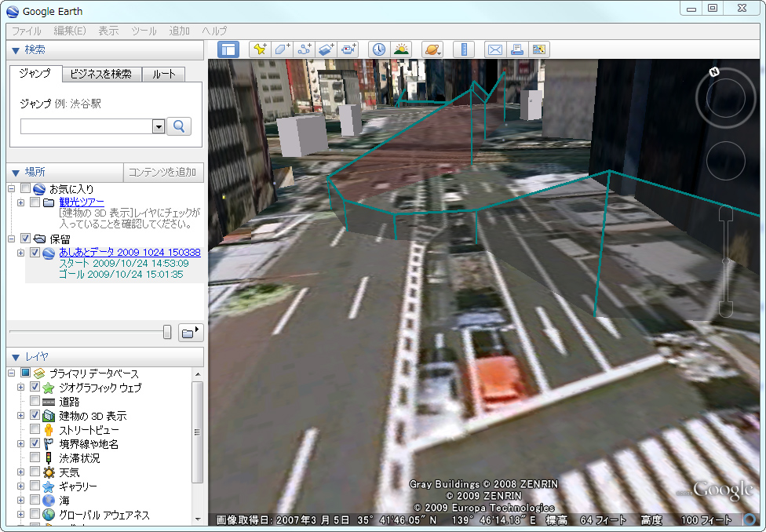
Task: Open the path creation tool
Action: (305, 49)
